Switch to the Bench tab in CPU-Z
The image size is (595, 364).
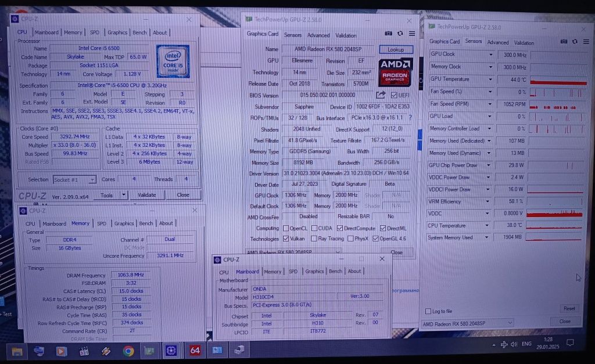click(139, 33)
